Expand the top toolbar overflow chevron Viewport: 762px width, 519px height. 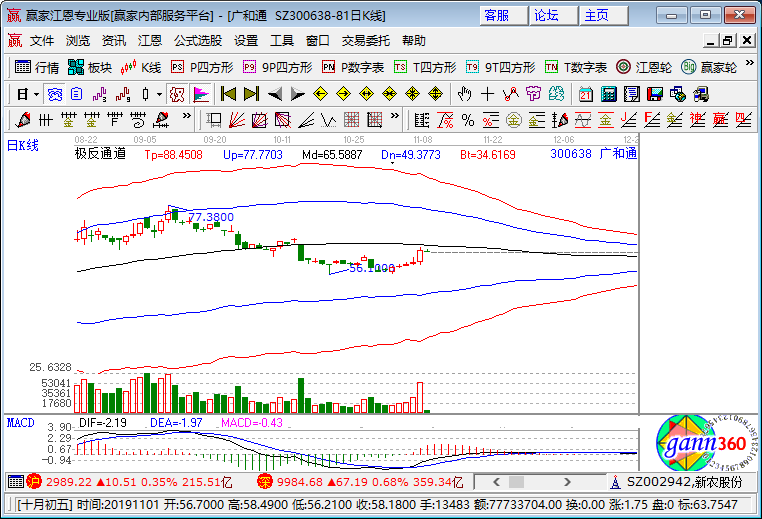click(x=750, y=63)
